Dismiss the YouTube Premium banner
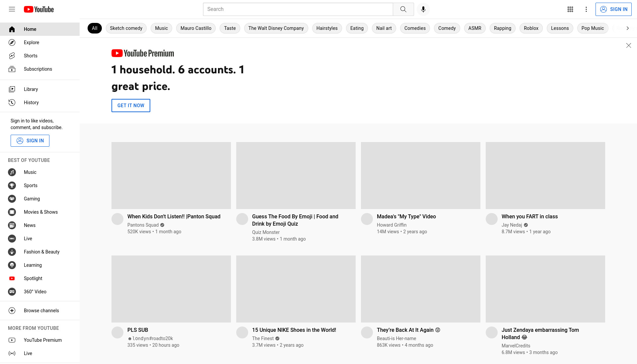The width and height of the screenshot is (637, 364). (x=628, y=45)
